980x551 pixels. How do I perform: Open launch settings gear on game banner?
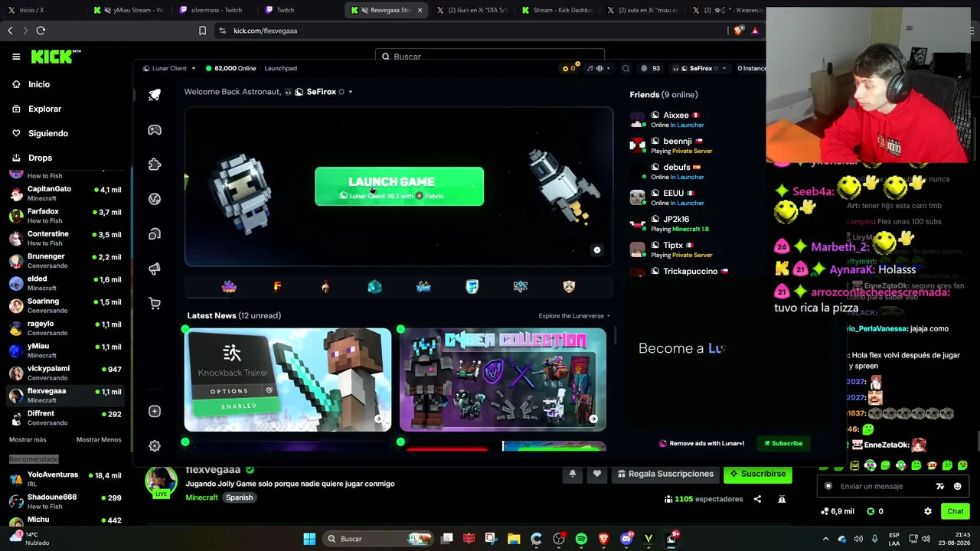pos(597,250)
